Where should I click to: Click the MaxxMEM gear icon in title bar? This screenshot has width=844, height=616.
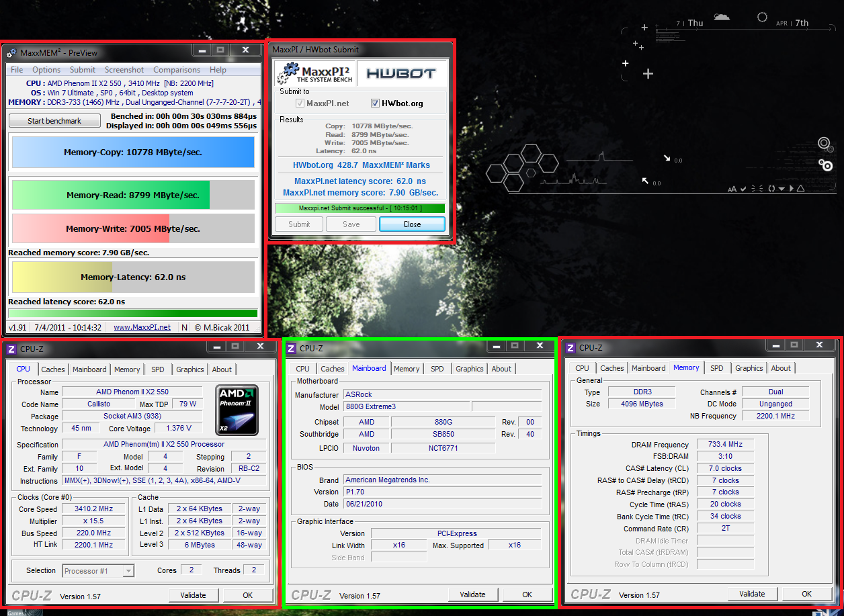pos(11,53)
